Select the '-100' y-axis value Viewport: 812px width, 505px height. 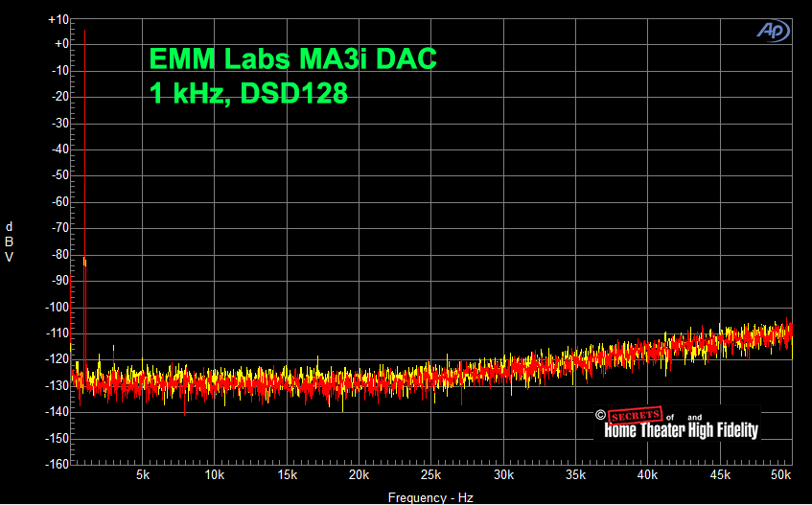click(x=57, y=308)
